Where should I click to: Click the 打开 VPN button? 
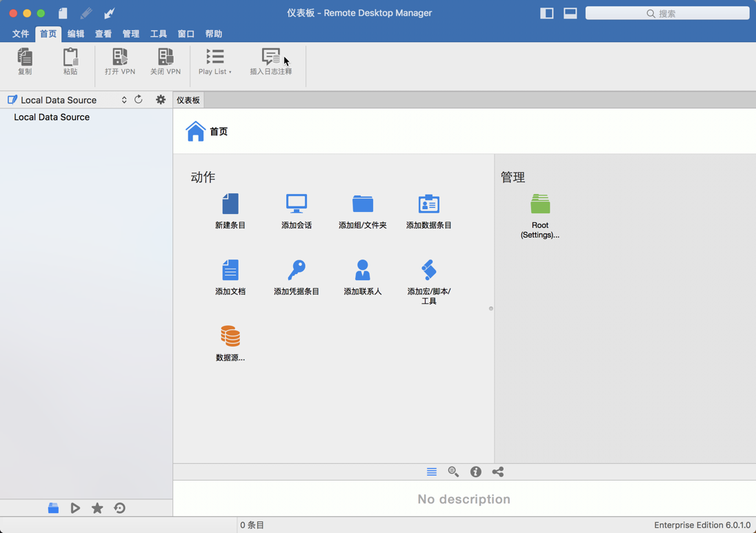(119, 62)
